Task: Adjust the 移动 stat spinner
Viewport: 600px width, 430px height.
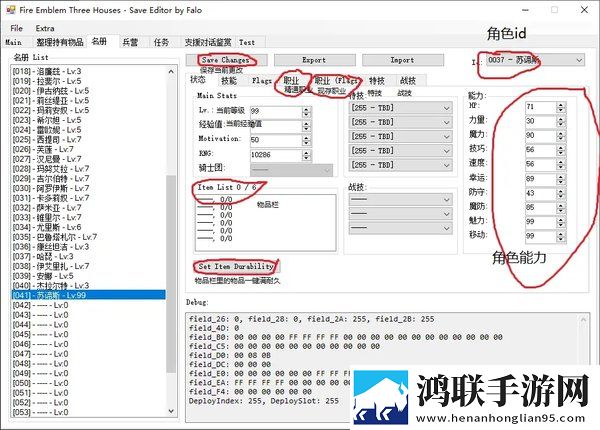Action: [561, 236]
